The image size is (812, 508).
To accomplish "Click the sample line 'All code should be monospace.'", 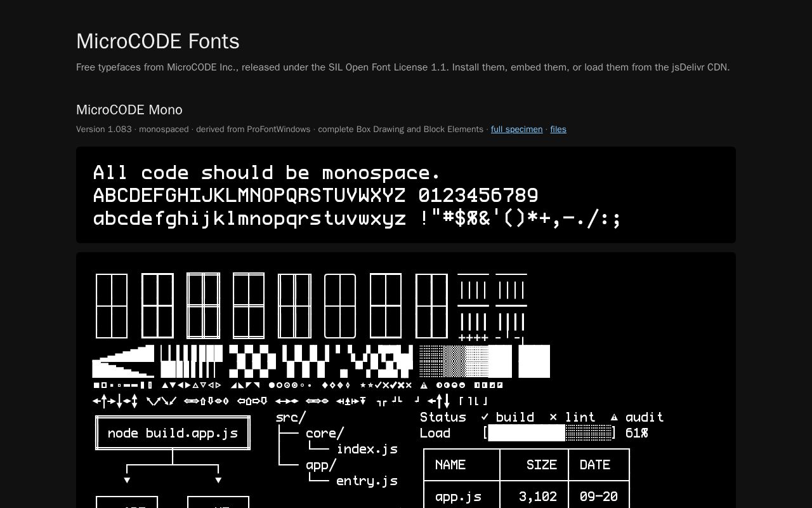I will pos(266,173).
